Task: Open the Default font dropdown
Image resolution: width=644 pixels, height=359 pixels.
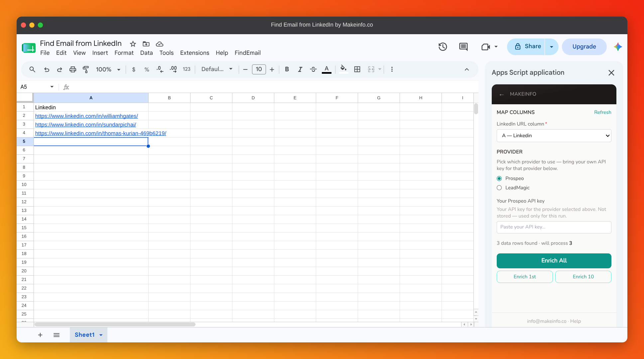Action: [217, 69]
